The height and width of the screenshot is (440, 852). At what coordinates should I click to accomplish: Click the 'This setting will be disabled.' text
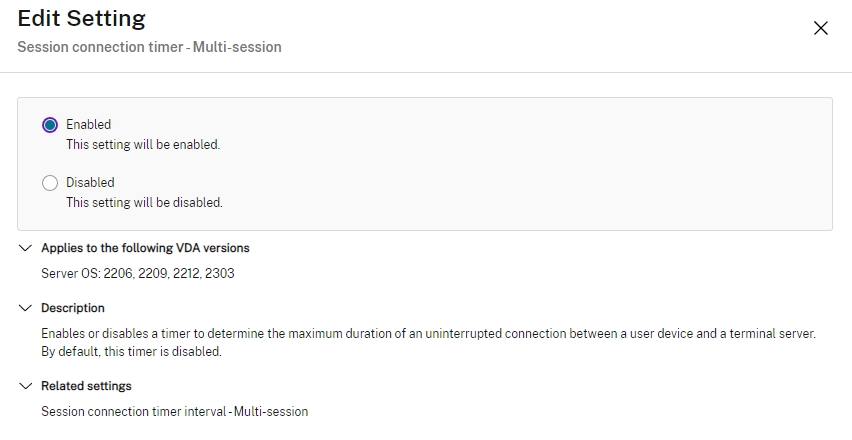tap(144, 203)
